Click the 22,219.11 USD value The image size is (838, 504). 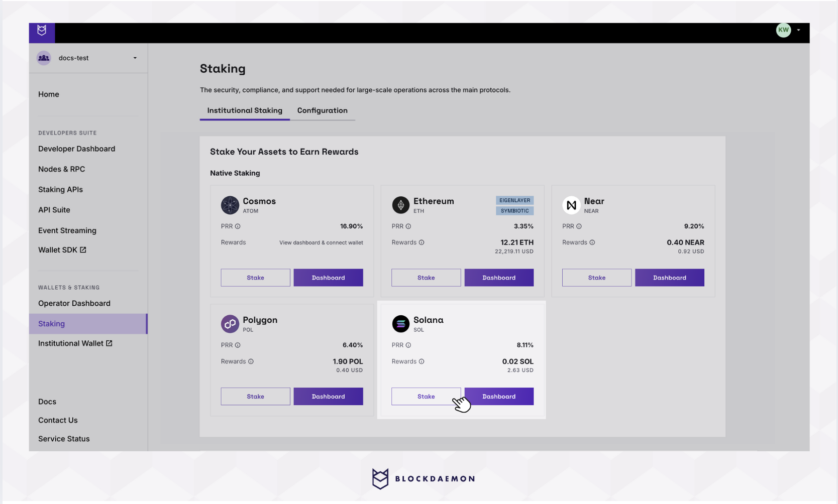(x=514, y=251)
